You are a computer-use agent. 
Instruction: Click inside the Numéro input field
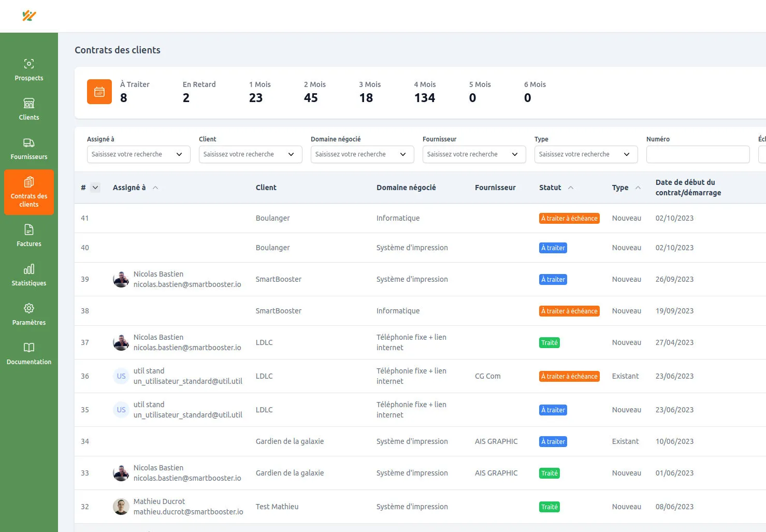698,154
